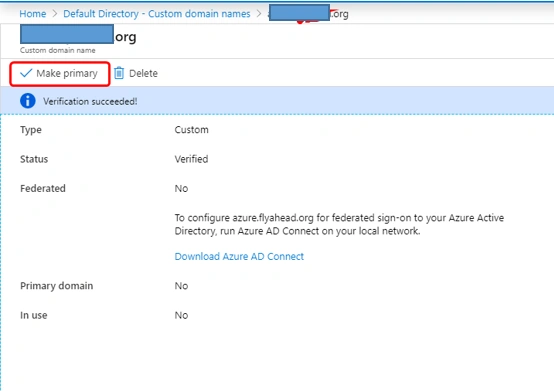Image resolution: width=554 pixels, height=391 pixels.
Task: Open Home breadcrumb link
Action: pos(33,14)
